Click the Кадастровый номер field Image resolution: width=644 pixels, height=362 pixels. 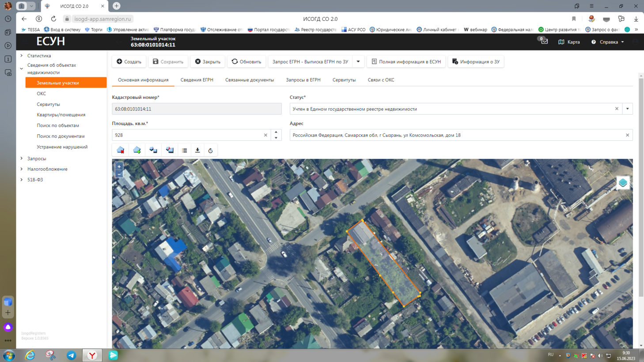pyautogui.click(x=197, y=109)
